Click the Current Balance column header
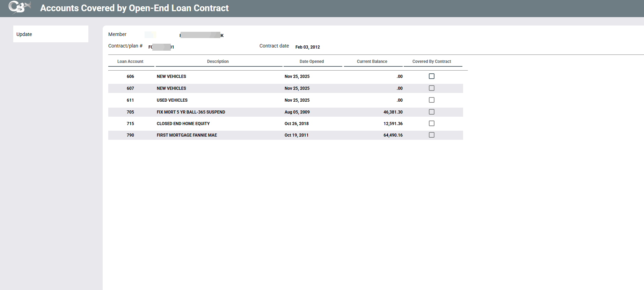The width and height of the screenshot is (644, 290). (x=372, y=61)
